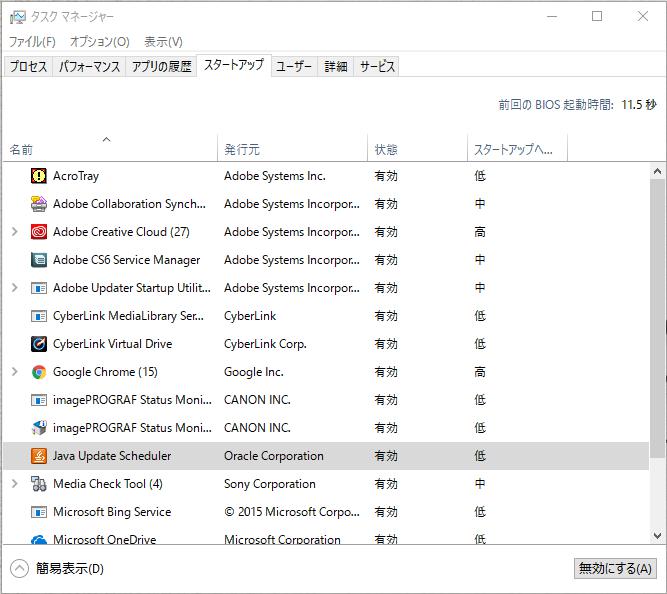Screen dimensions: 667x594
Task: Click the Media Check Tool icon
Action: click(x=39, y=484)
